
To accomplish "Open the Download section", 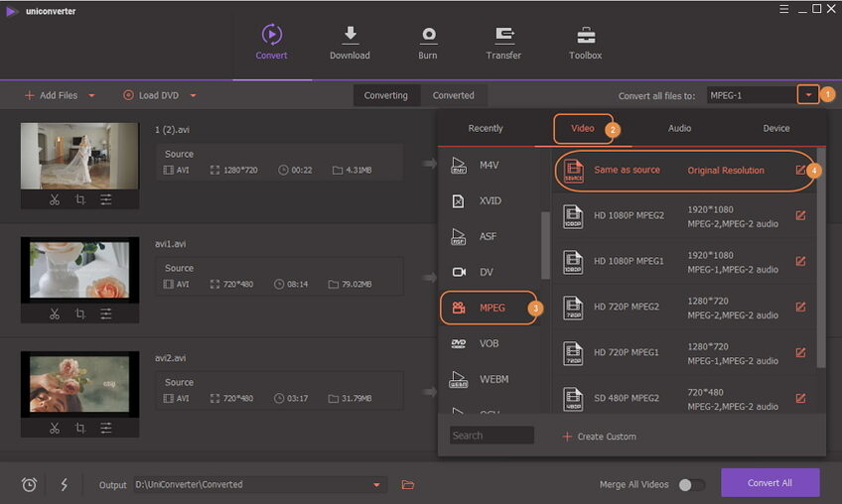I will click(x=350, y=42).
